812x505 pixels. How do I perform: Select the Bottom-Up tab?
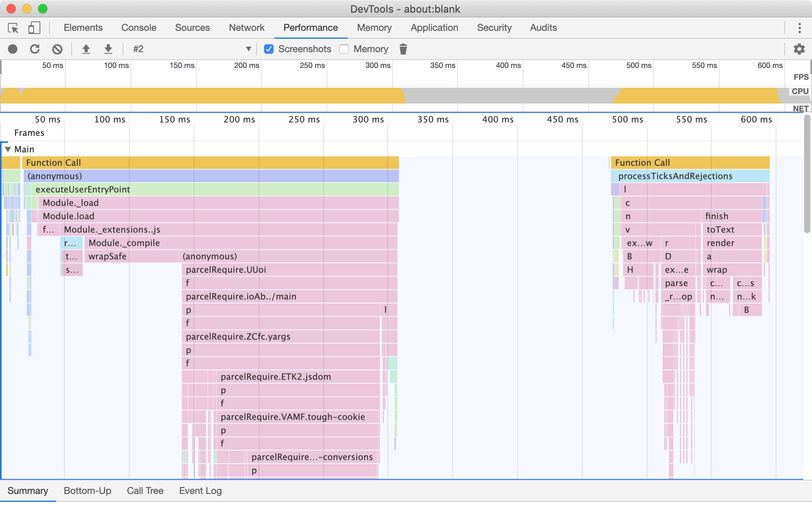pyautogui.click(x=87, y=491)
